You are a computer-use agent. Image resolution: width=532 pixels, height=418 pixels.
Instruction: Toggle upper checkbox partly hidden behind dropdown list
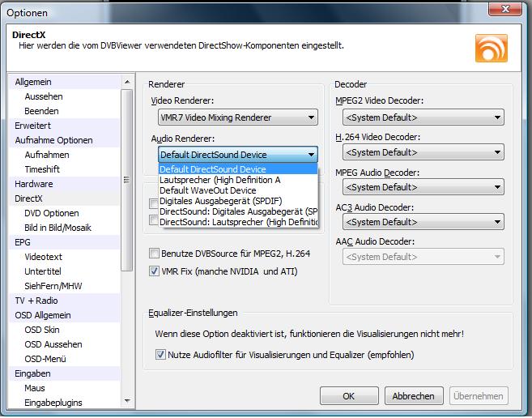point(153,203)
